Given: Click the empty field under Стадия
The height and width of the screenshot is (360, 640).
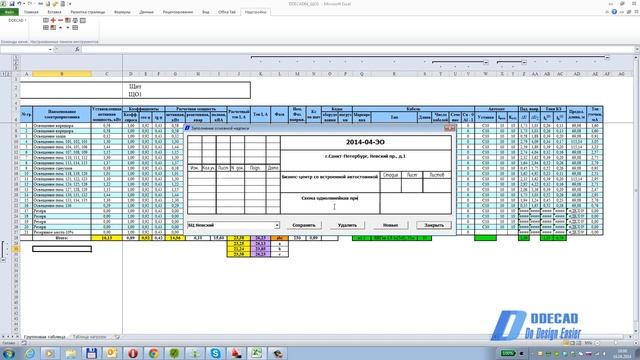Looking at the screenshot, I should click(391, 185).
